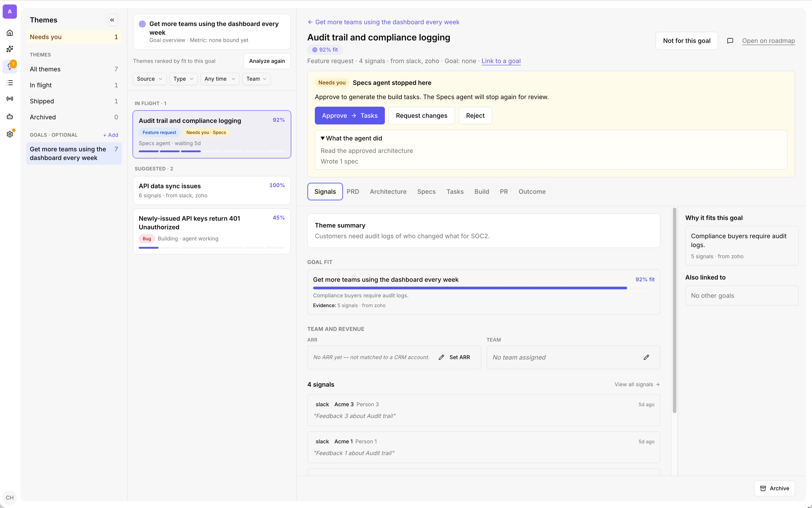This screenshot has width=812, height=508.
Task: Click the Approve Tasks button
Action: [350, 116]
